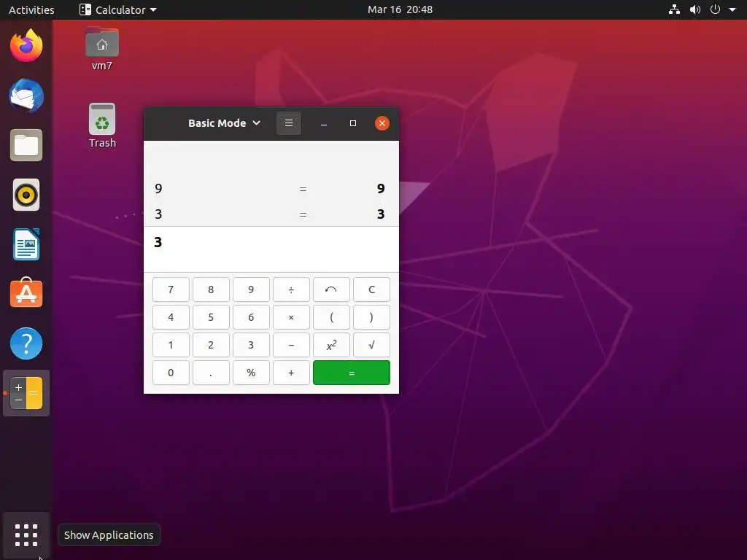Click the network icon in the top bar
Viewport: 747px width, 560px height.
point(674,9)
